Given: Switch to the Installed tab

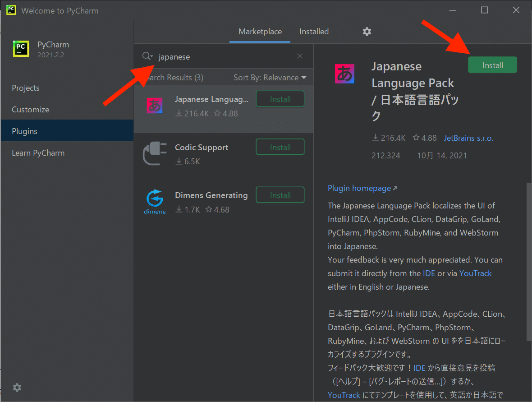Looking at the screenshot, I should (314, 32).
